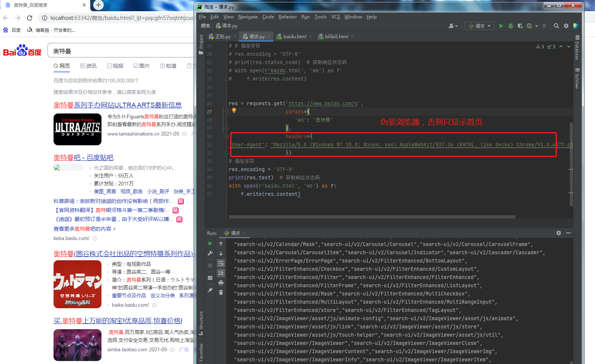Select the 图片 tab on Baidu
Image resolution: width=595 pixels, height=364 pixels.
(142, 66)
